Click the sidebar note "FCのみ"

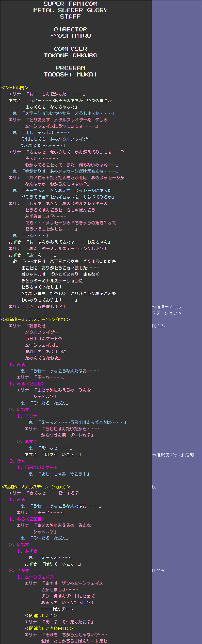pyautogui.click(x=158, y=326)
